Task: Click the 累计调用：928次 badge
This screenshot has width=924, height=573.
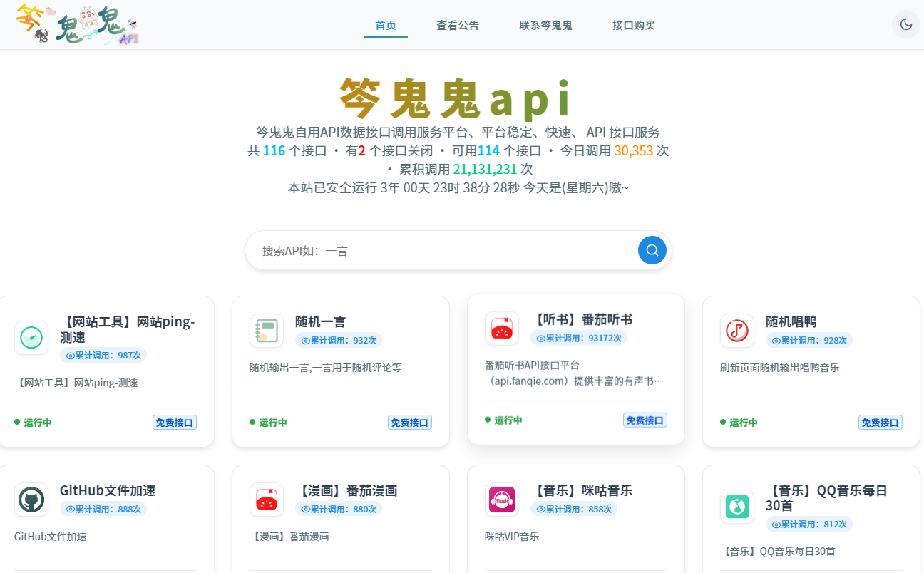Action: 809,340
